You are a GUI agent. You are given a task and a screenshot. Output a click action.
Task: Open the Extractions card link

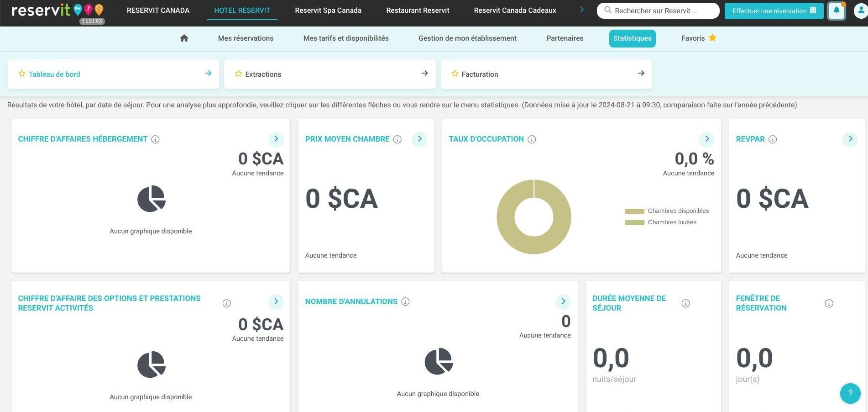[x=330, y=74]
